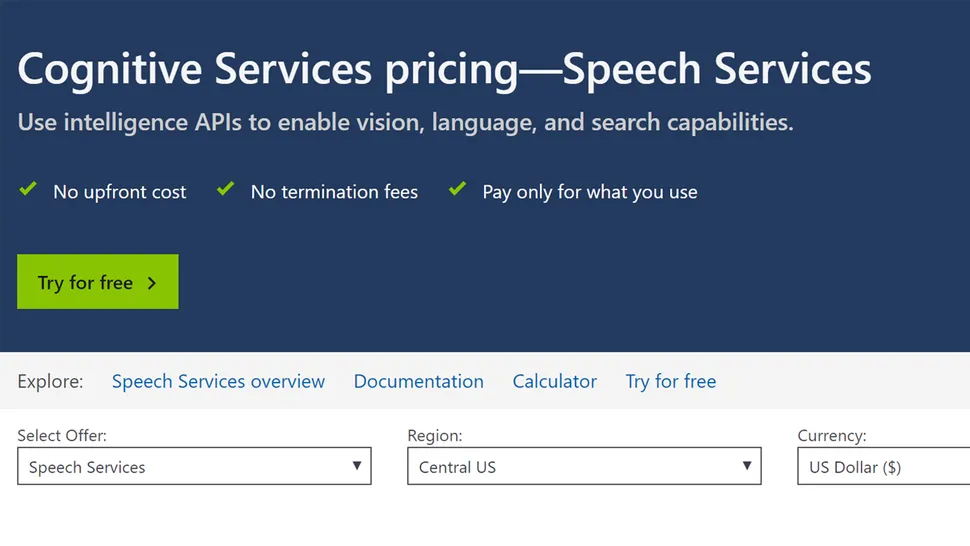Click the Explore label
Image resolution: width=970 pixels, height=546 pixels.
point(50,382)
